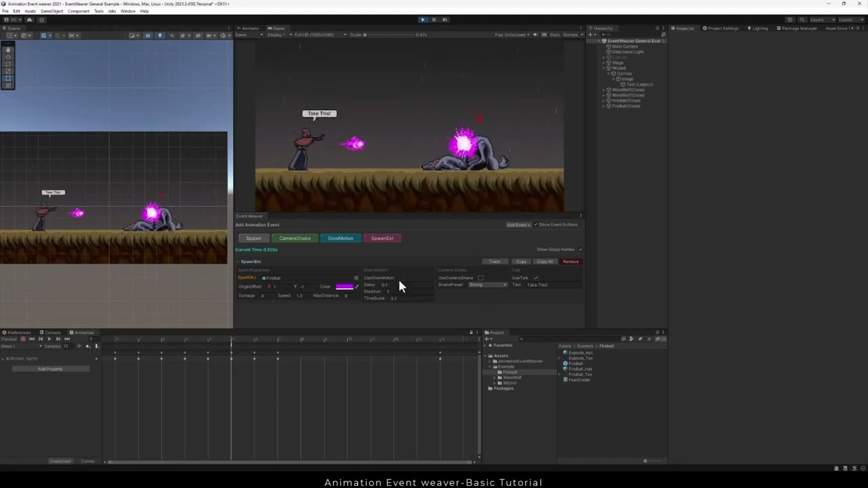The height and width of the screenshot is (488, 868).
Task: Select the WereWolf folder in Project
Action: (511, 378)
